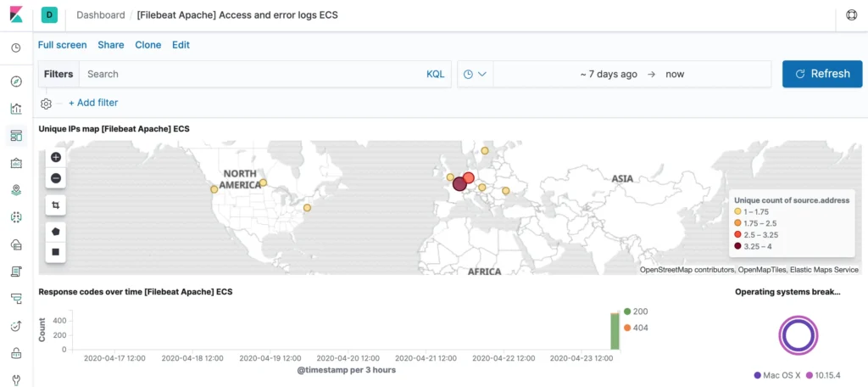Open Infrastructure/Metrics icon in sidebar
868x387 pixels.
point(16,244)
